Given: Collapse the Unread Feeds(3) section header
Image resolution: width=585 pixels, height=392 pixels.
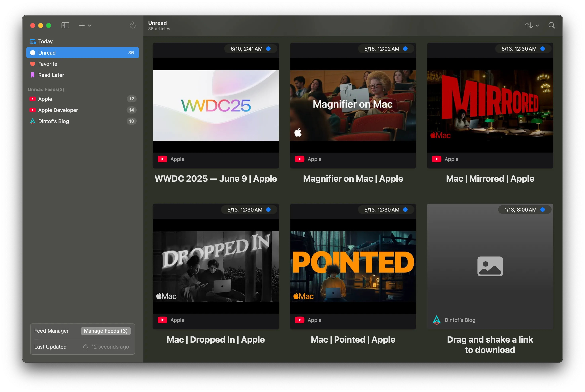Looking at the screenshot, I should point(46,89).
